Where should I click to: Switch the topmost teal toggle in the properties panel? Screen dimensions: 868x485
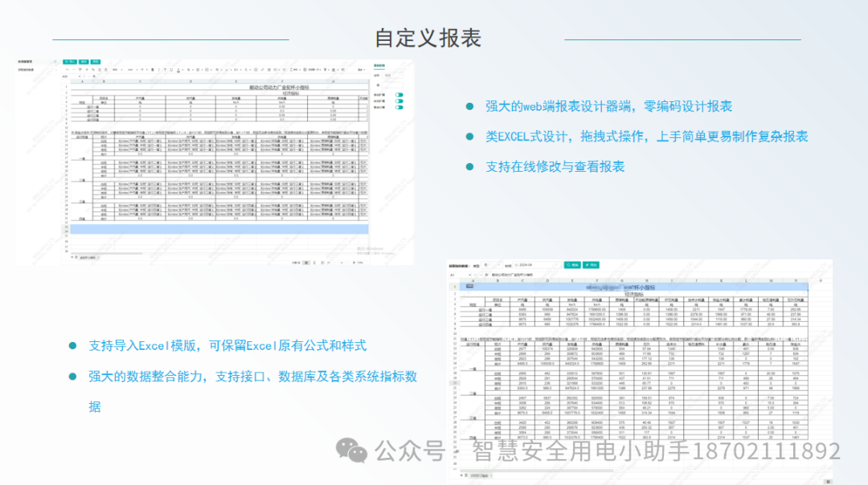coord(399,95)
